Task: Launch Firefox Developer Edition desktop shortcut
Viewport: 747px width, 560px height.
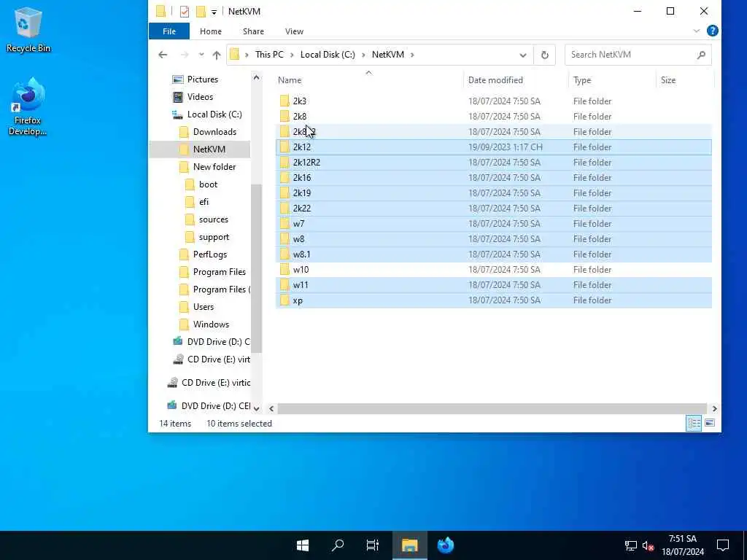Action: 28,106
